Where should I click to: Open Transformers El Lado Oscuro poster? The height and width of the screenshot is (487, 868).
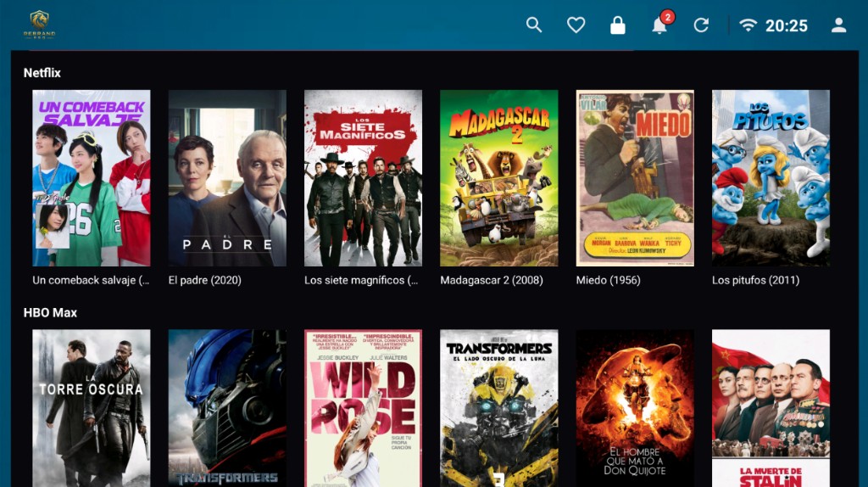tap(499, 408)
